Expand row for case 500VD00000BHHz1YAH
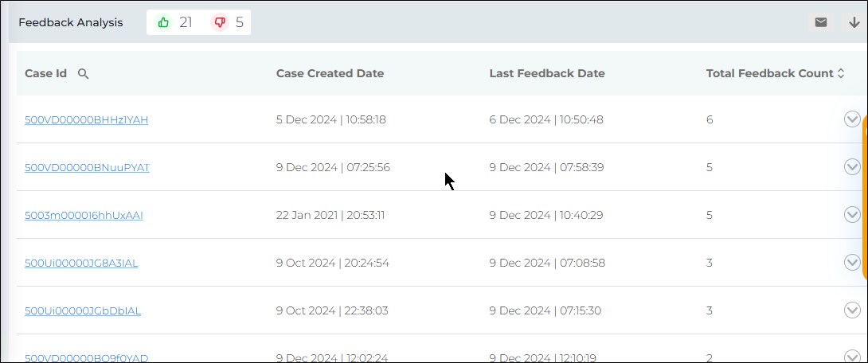868x363 pixels. click(x=851, y=119)
